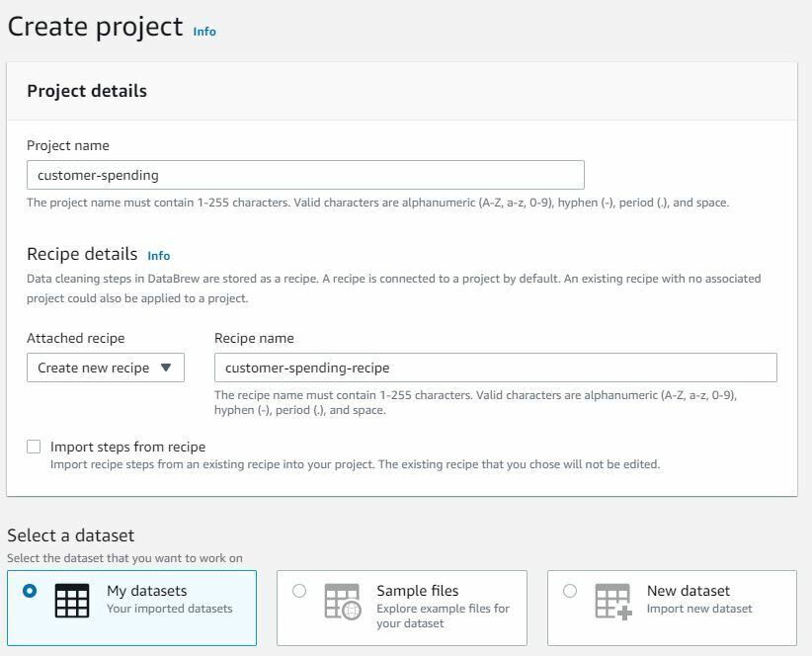Open the Attached recipe dropdown
Screen dimensions: 812x656
(106, 368)
